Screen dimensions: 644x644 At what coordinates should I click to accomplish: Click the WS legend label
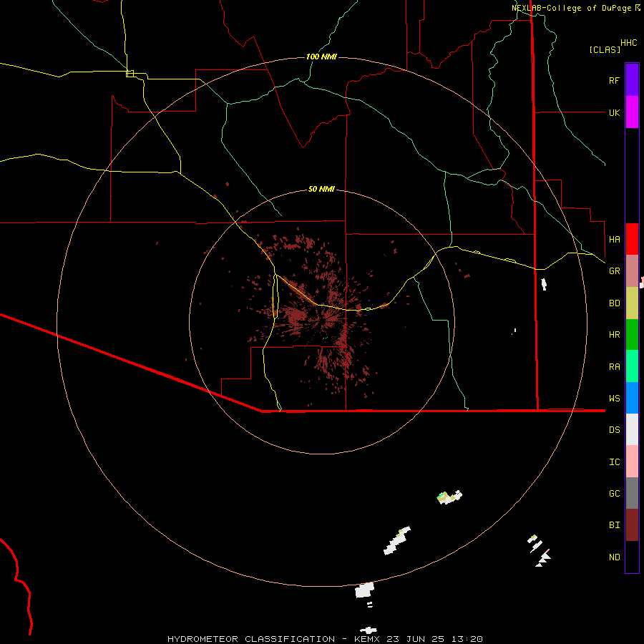614,398
